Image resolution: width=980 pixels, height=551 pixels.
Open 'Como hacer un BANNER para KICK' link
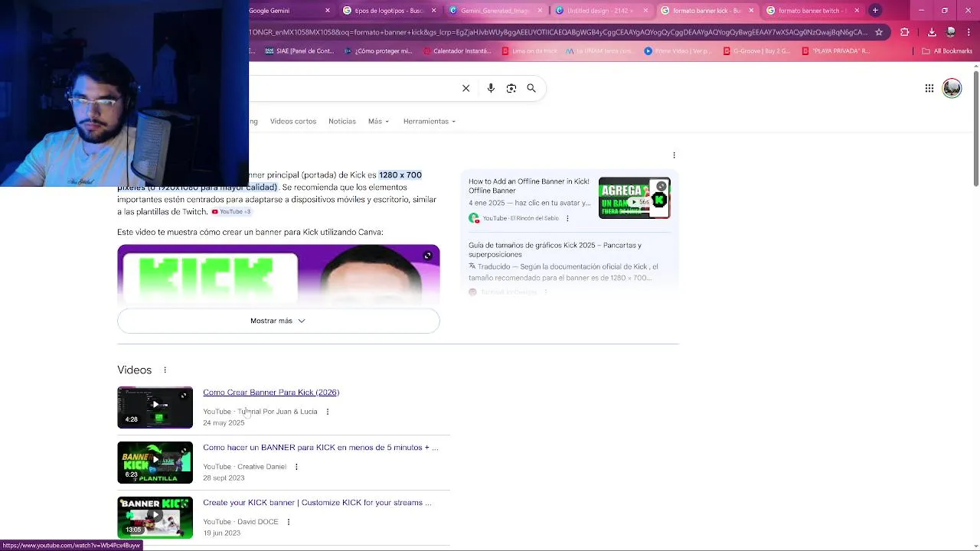tap(321, 448)
